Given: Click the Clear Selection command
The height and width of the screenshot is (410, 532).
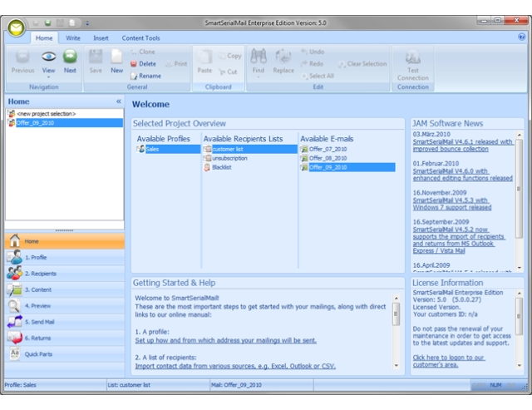Looking at the screenshot, I should (362, 64).
